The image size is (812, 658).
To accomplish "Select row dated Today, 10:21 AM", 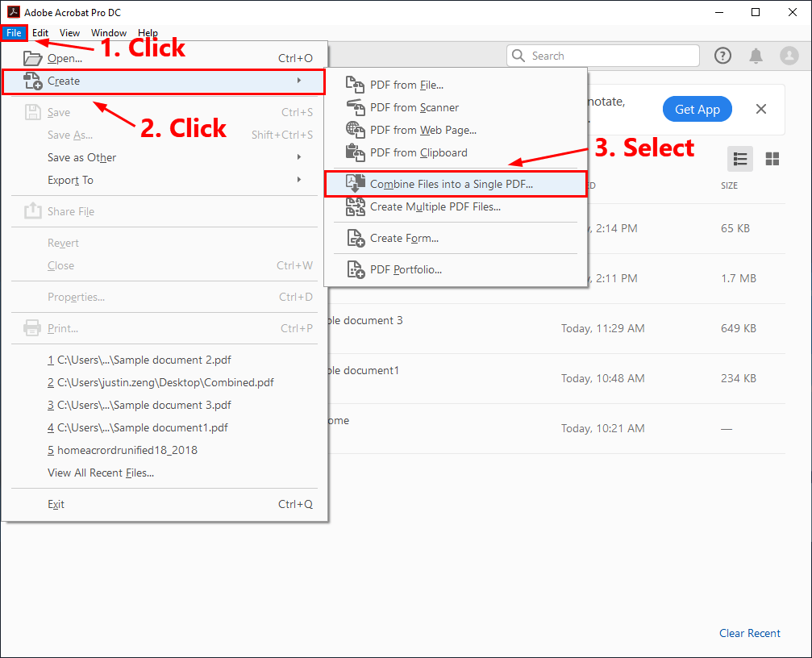I will [556, 429].
